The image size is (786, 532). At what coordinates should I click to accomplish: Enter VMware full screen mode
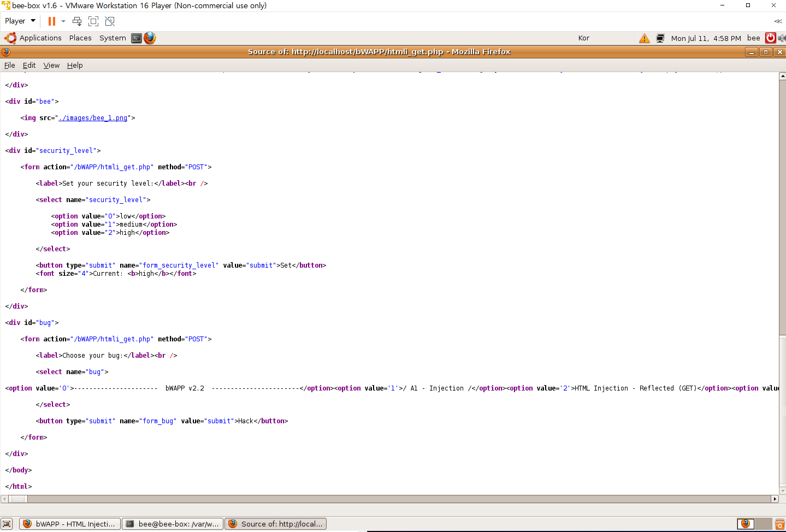93,21
